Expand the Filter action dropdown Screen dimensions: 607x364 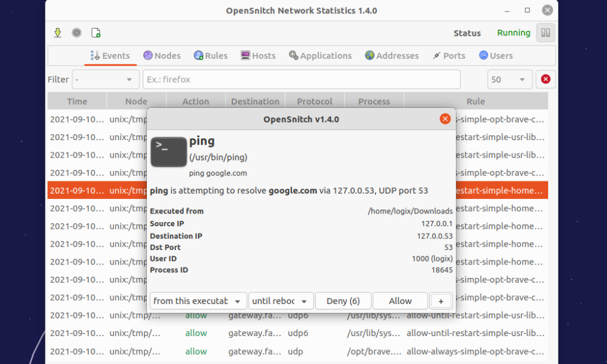(105, 79)
